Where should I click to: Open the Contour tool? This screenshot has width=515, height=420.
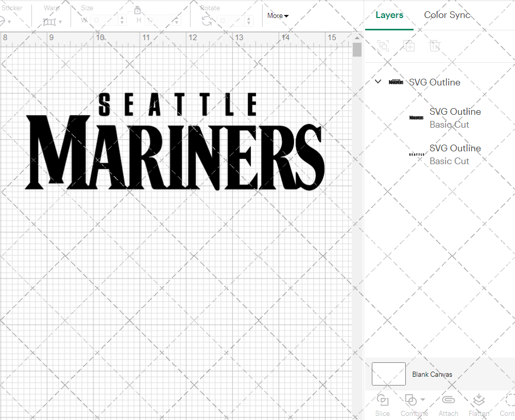508,399
